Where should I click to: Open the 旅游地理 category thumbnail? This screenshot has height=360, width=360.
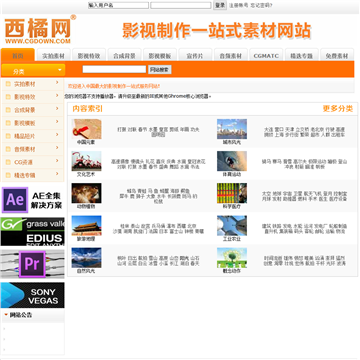click(x=86, y=226)
